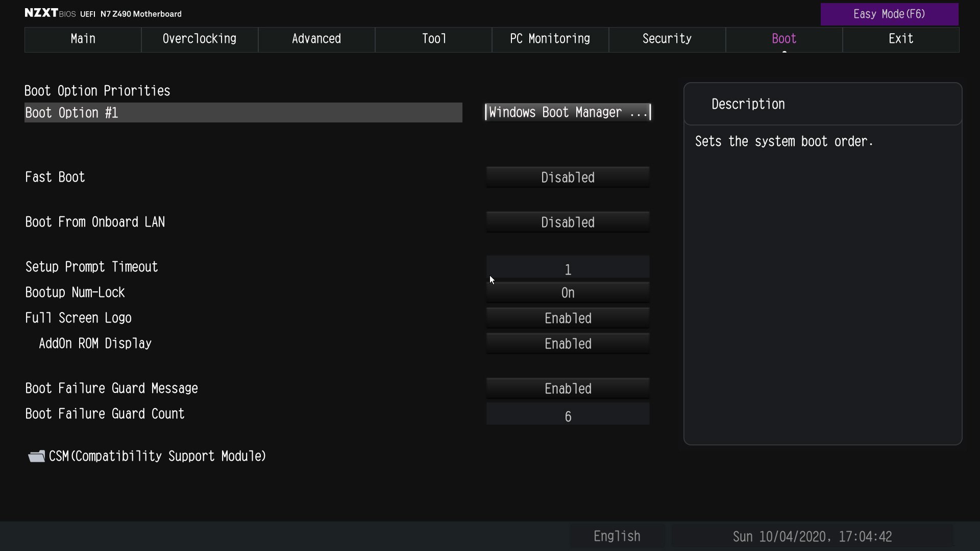The width and height of the screenshot is (980, 551).
Task: Select the Fast Boot label
Action: [x=55, y=177]
